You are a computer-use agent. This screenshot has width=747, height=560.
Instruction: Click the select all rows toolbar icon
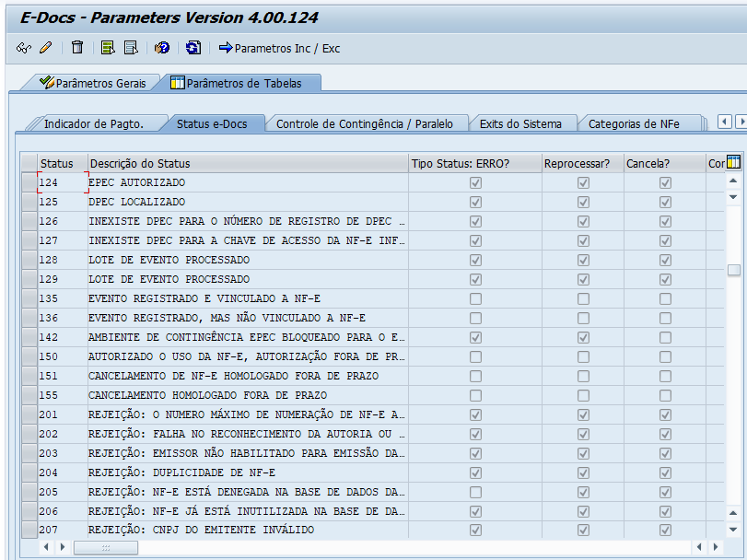coord(108,48)
